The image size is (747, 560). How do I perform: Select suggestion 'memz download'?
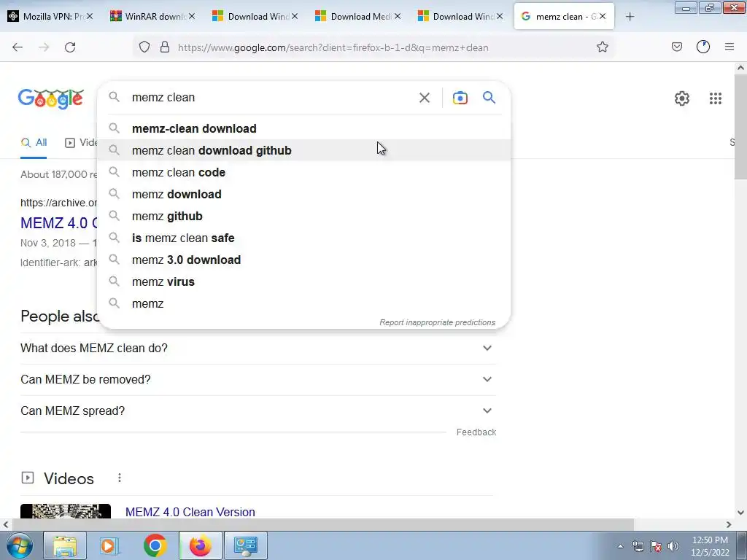click(304, 194)
